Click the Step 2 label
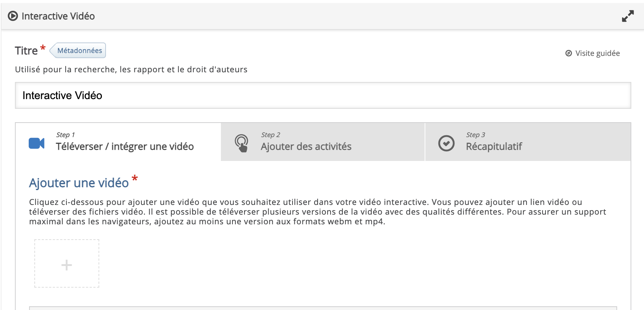 coord(270,135)
